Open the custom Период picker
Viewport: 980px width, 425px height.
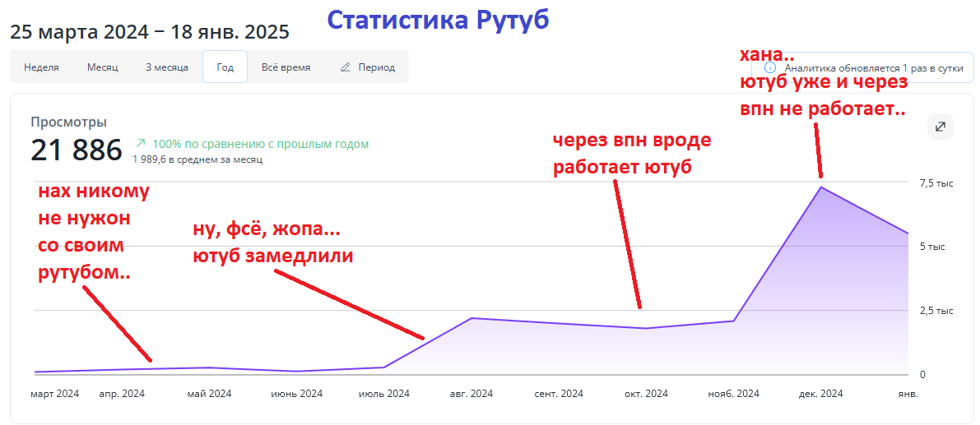pyautogui.click(x=368, y=67)
